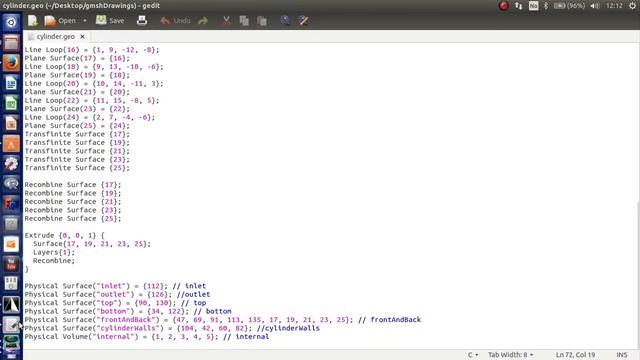Click the 'Surface{17, 19, 21, 23, 25};' line
The image size is (640, 360).
tap(92, 244)
